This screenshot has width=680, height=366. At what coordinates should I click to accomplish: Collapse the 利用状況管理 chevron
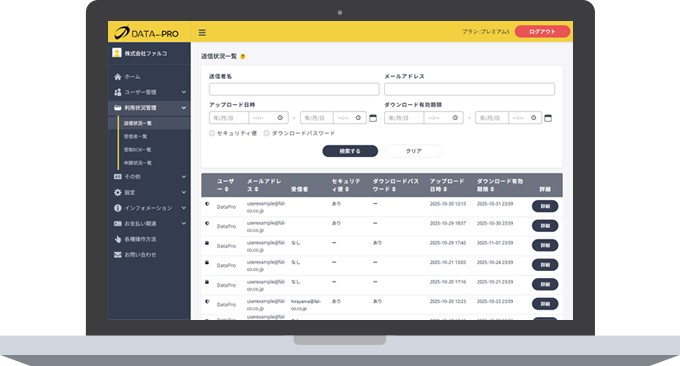(184, 108)
